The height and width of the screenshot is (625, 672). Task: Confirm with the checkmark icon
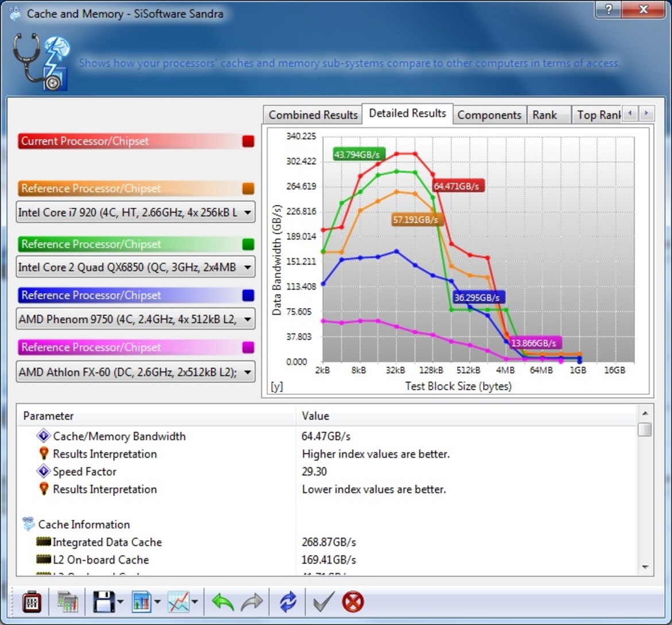(x=323, y=602)
